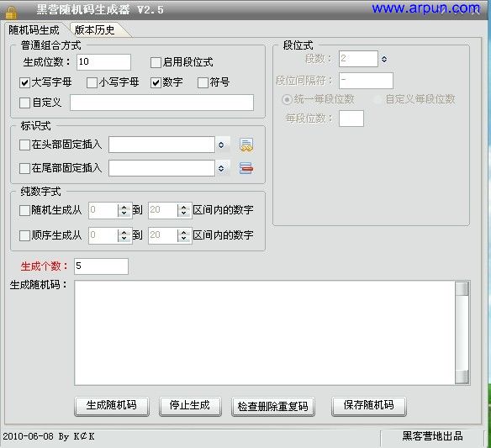Enable 启用段位式 checkbox

click(x=156, y=62)
